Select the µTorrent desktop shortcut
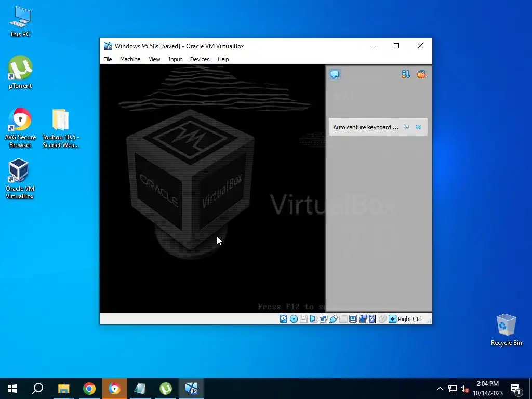Screen dimensions: 532x399 click(x=20, y=72)
